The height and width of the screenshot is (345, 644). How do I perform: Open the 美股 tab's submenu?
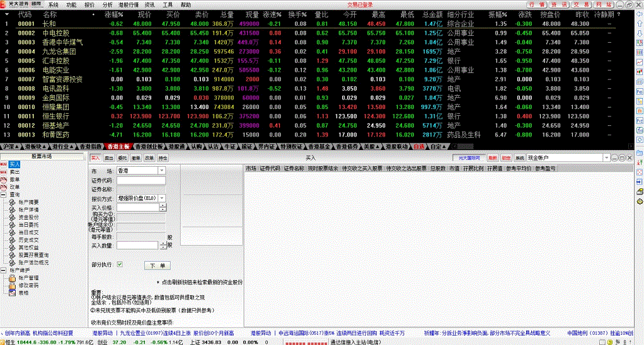378,147
